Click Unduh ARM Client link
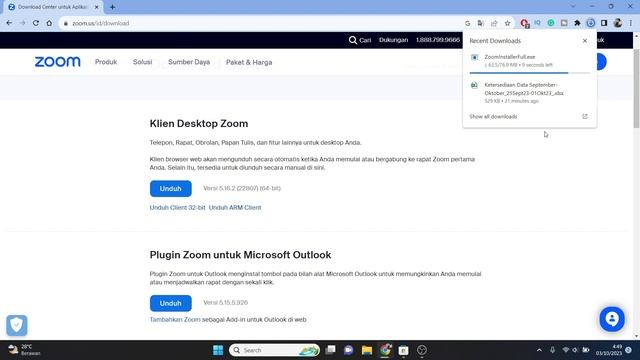 click(x=235, y=208)
